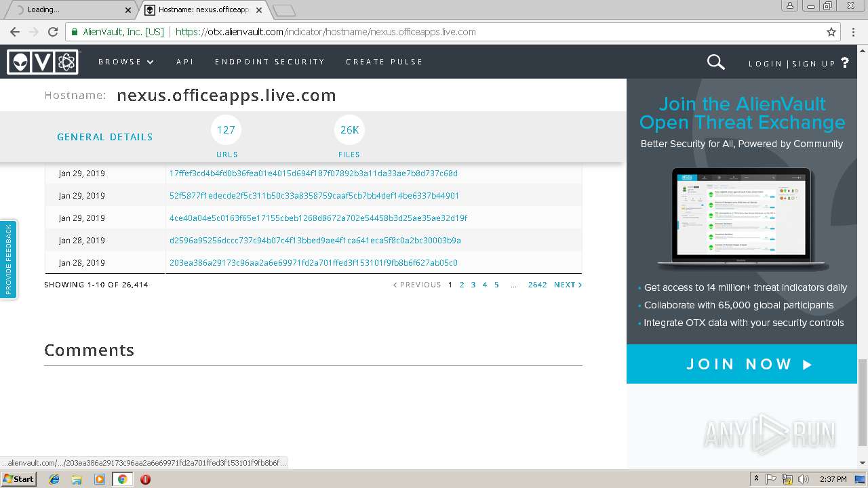The height and width of the screenshot is (488, 868).
Task: Click the Comments heading
Action: (89, 350)
